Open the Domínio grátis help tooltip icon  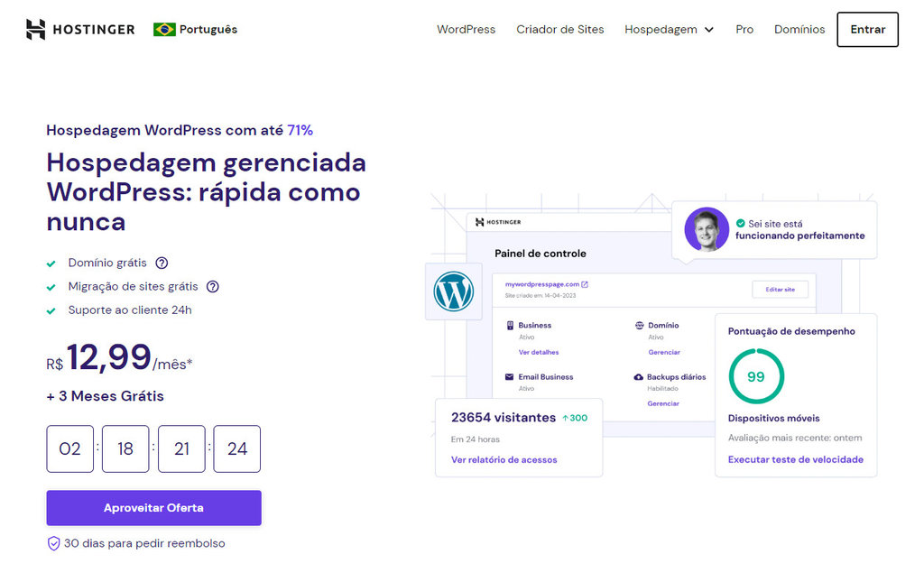click(162, 263)
